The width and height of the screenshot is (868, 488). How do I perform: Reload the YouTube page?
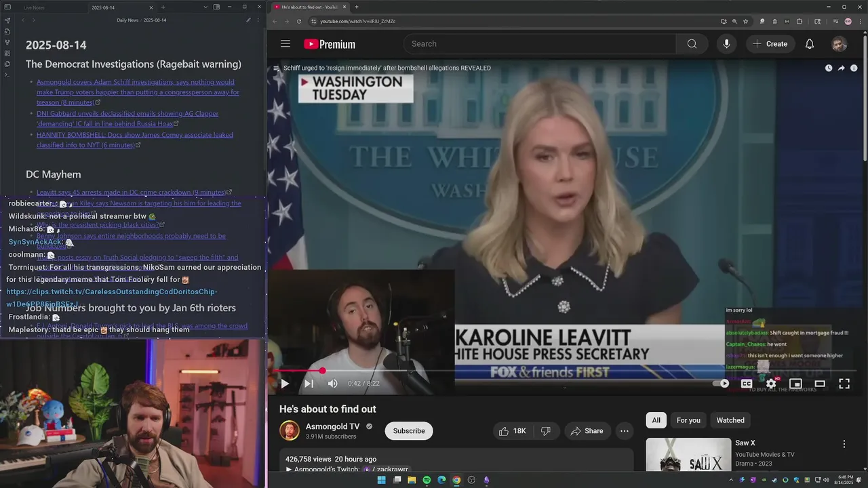pyautogui.click(x=299, y=21)
